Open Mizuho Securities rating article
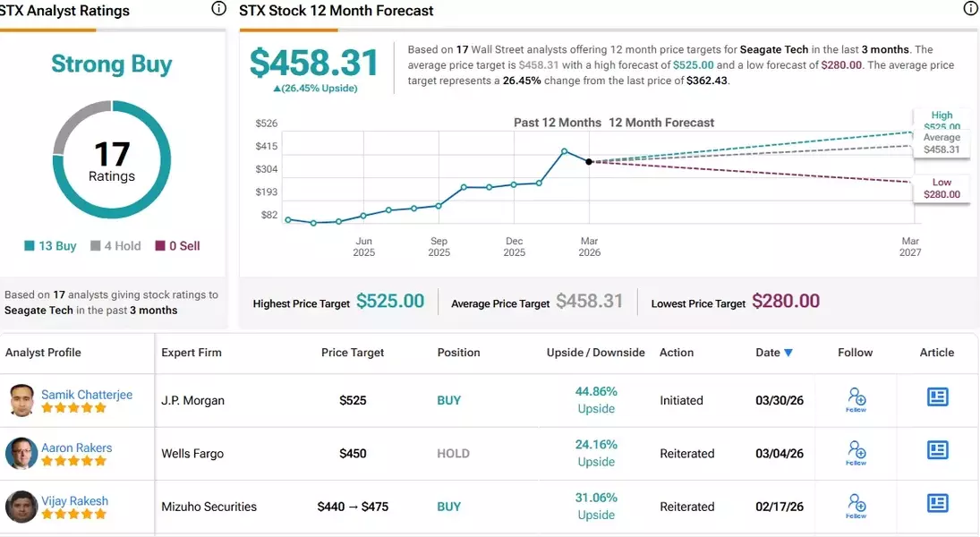980x537 pixels. [x=937, y=503]
